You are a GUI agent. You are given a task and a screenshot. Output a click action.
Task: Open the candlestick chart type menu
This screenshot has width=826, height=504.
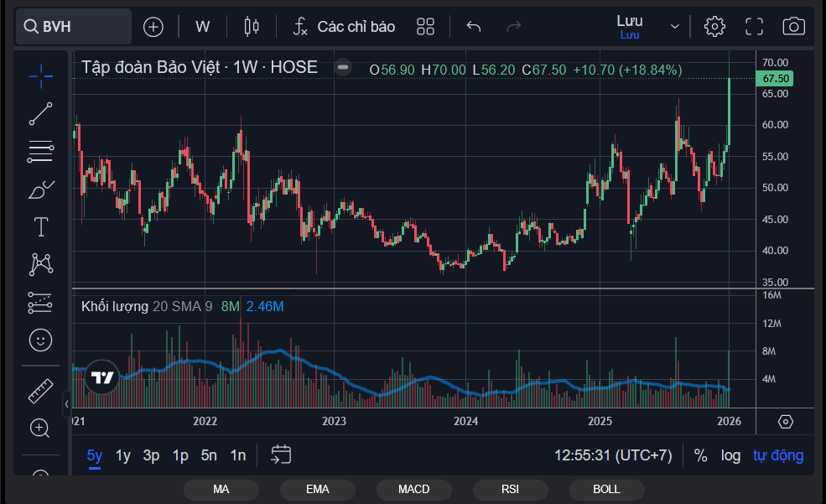pyautogui.click(x=251, y=26)
